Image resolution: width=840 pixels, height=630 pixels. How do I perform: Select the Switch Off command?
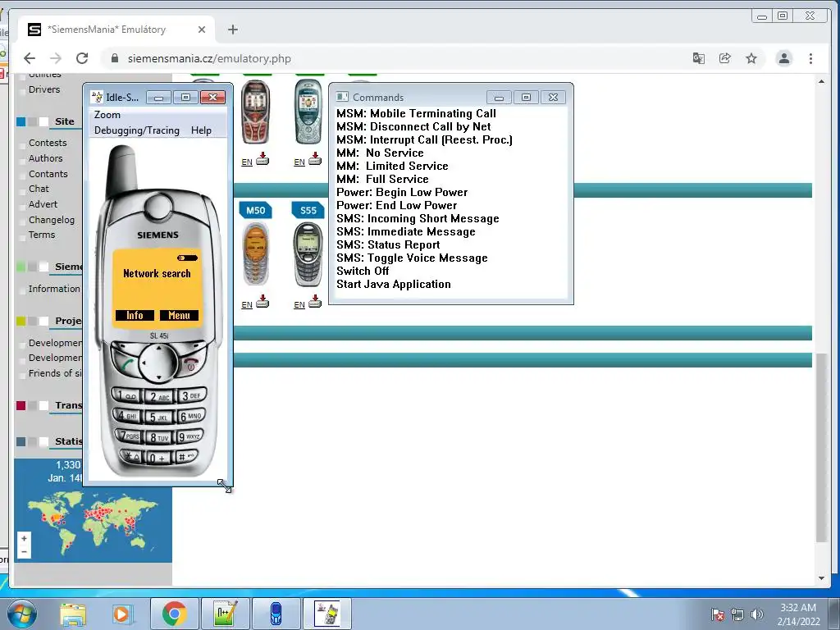pos(363,271)
